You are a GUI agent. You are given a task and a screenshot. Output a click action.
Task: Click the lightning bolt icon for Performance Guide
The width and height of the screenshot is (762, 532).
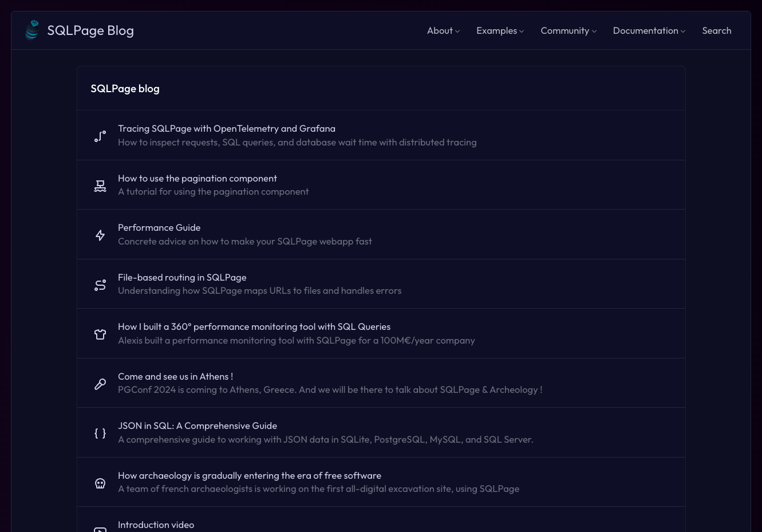tap(100, 235)
